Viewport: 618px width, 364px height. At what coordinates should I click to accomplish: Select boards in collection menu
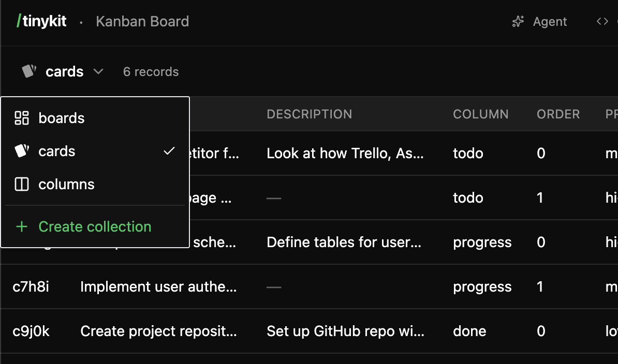pos(95,118)
